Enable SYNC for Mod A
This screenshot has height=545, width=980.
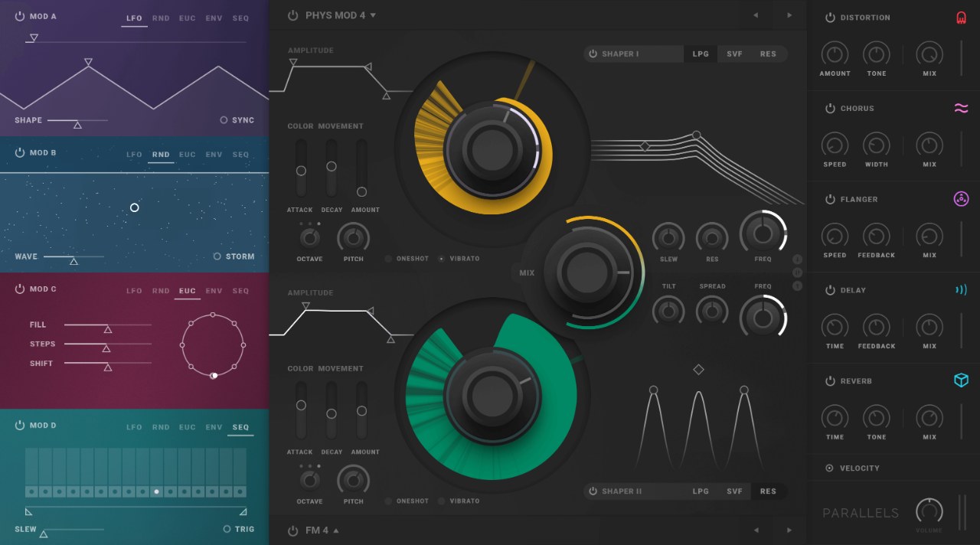pos(226,120)
